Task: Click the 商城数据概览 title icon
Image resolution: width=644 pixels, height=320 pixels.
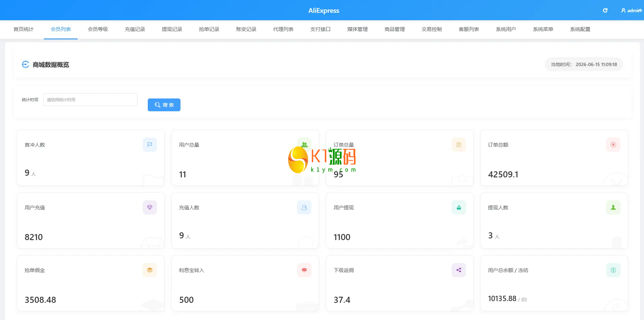Action: coord(25,64)
